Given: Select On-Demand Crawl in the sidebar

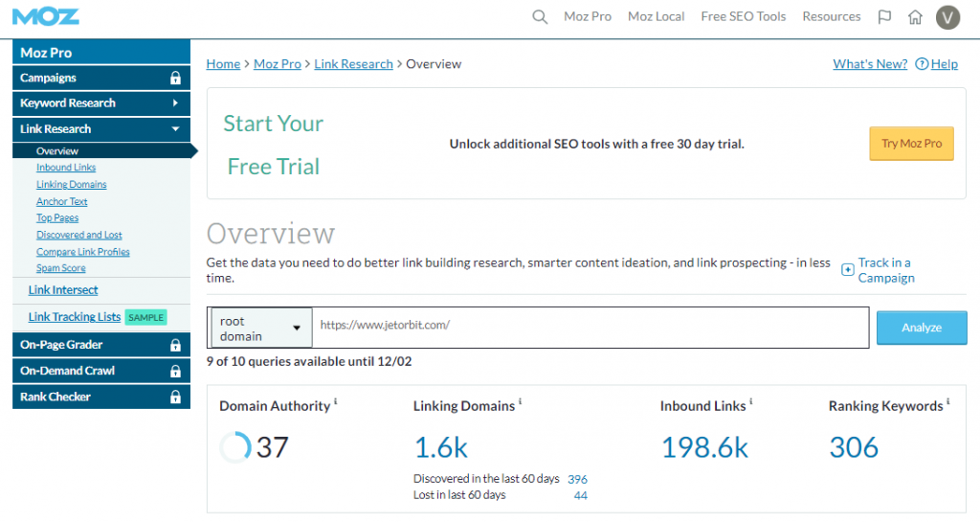Looking at the screenshot, I should [101, 371].
